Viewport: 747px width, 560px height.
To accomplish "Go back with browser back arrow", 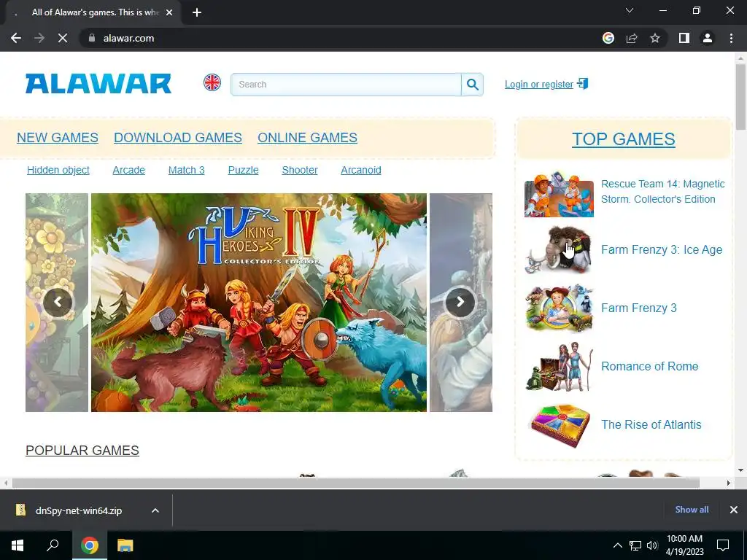I will [16, 38].
